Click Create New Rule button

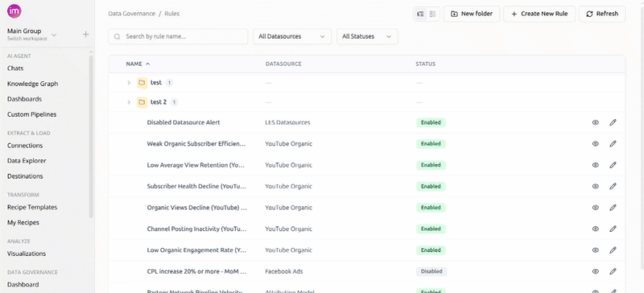(539, 14)
